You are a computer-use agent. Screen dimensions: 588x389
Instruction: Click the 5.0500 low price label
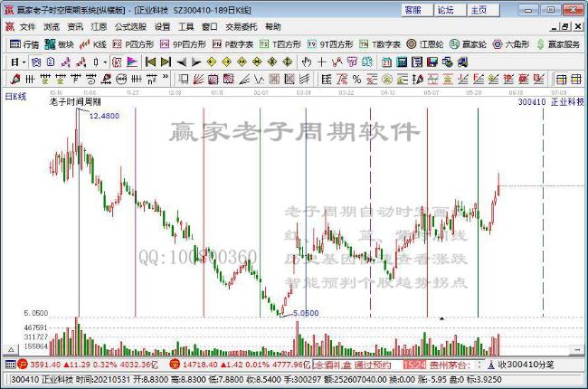point(306,313)
